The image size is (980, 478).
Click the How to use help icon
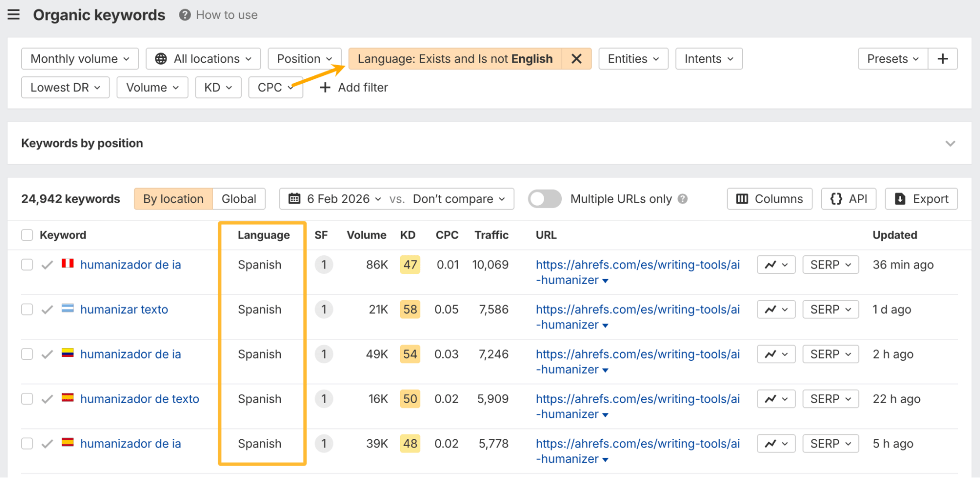tap(185, 15)
